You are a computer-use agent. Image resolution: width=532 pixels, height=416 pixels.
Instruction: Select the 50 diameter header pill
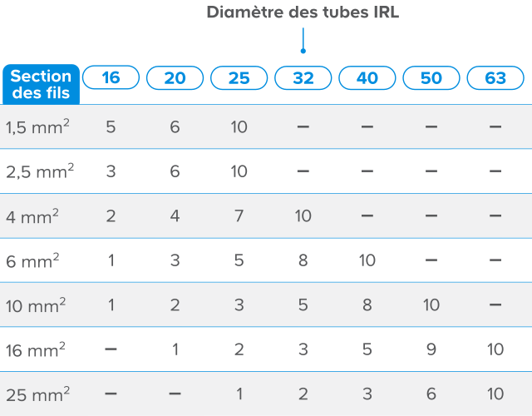pos(431,78)
